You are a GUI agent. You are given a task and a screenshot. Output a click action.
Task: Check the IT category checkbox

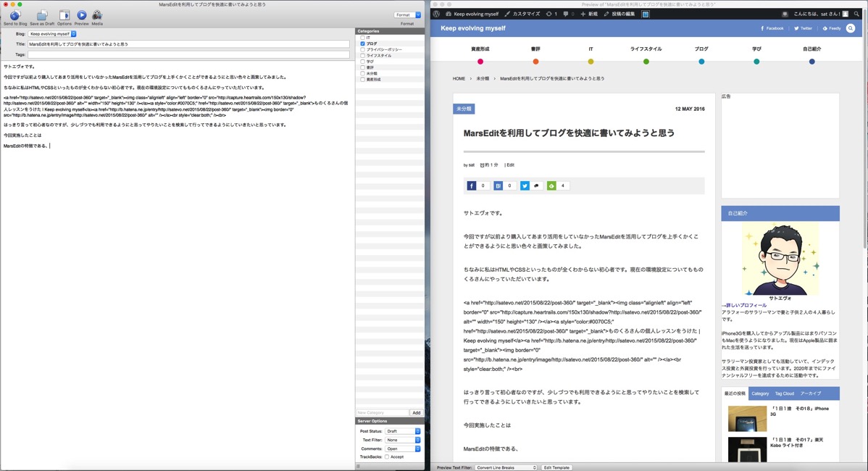point(362,38)
